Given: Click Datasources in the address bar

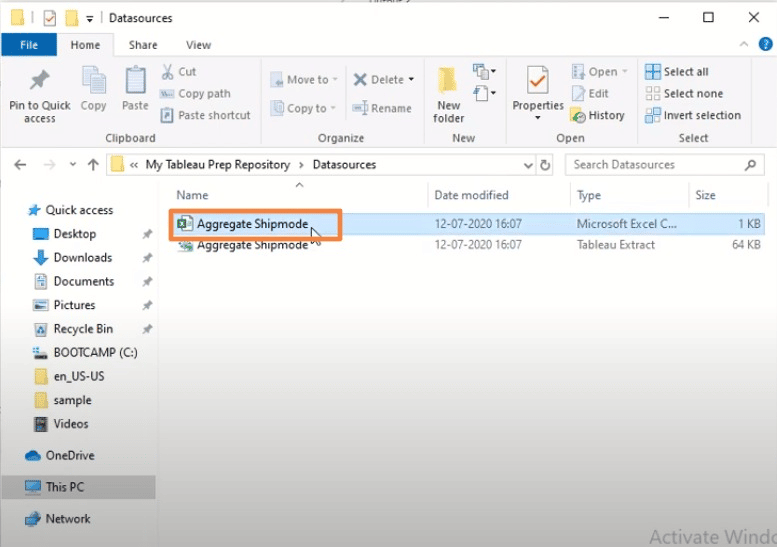Looking at the screenshot, I should click(x=344, y=164).
